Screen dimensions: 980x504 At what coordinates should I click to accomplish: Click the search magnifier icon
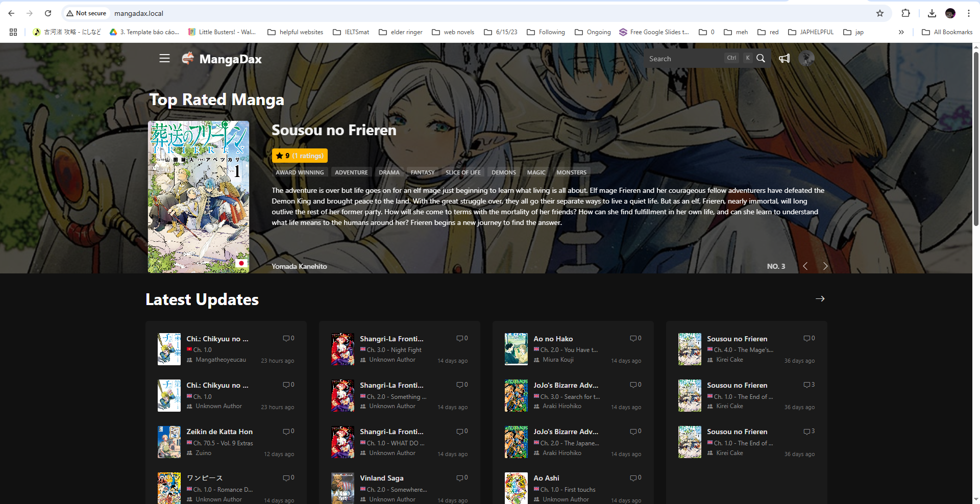click(761, 58)
